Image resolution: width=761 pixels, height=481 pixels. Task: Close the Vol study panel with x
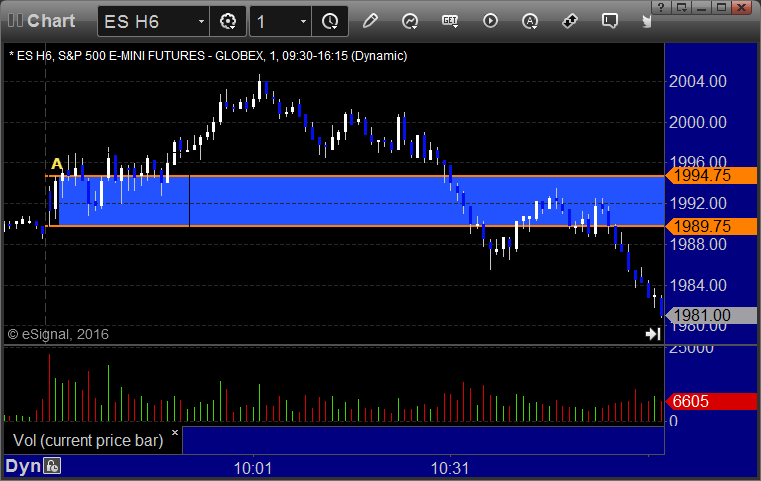click(x=175, y=432)
